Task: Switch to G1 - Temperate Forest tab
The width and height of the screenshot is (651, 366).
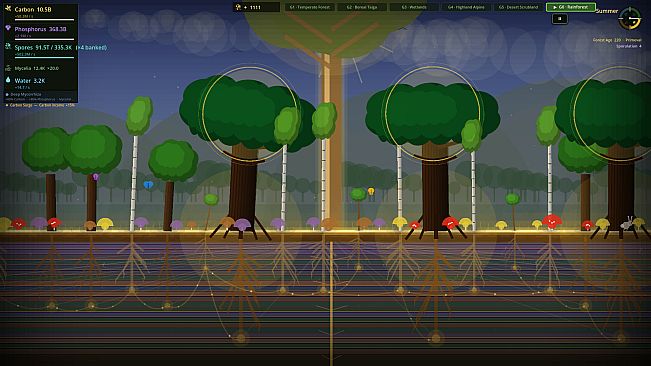Action: (x=310, y=7)
